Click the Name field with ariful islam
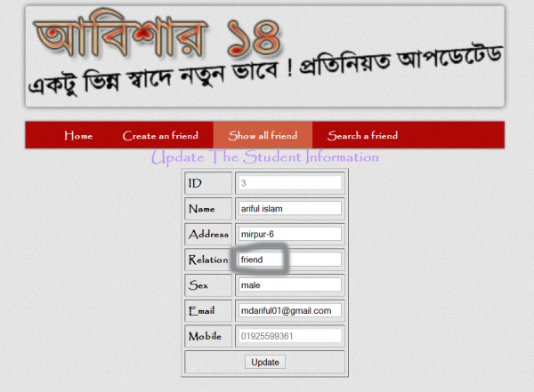The width and height of the screenshot is (534, 392). 290,209
